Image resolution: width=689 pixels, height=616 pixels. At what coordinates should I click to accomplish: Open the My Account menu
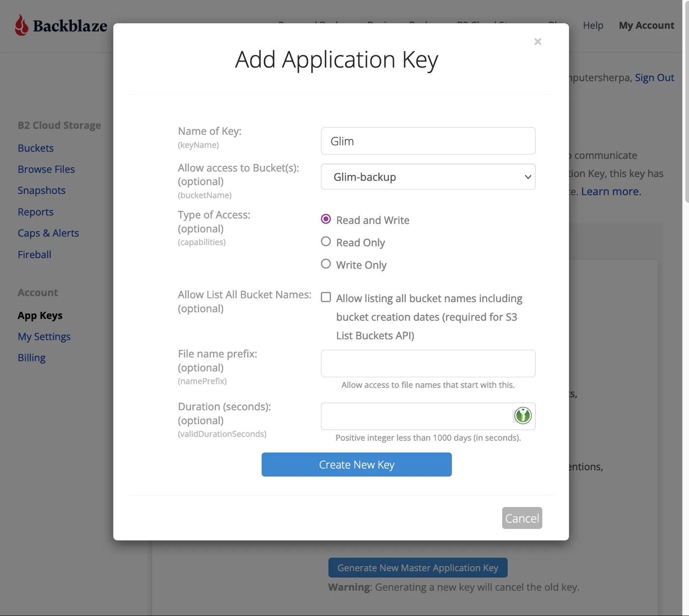click(646, 25)
